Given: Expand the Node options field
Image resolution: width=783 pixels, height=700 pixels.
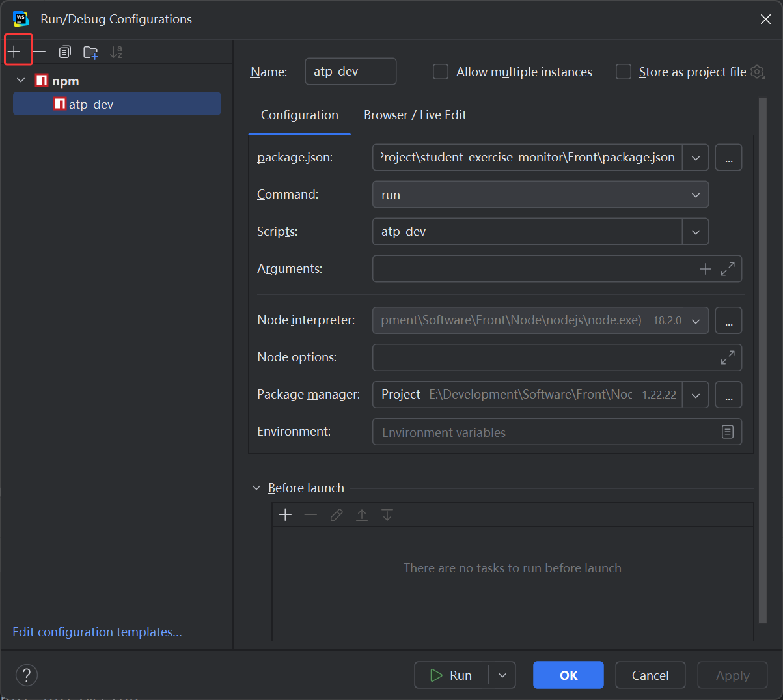Looking at the screenshot, I should coord(728,357).
